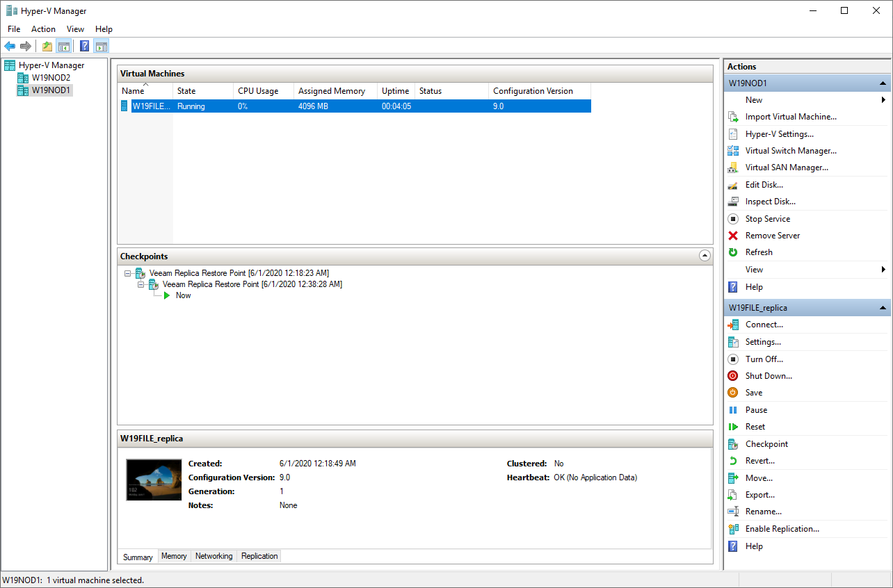Click the Reset icon

pyautogui.click(x=732, y=427)
